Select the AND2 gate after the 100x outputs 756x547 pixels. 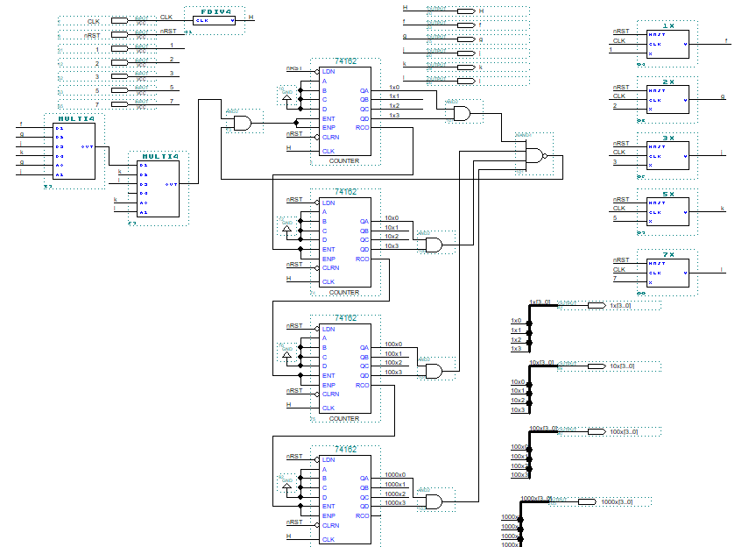coord(434,372)
